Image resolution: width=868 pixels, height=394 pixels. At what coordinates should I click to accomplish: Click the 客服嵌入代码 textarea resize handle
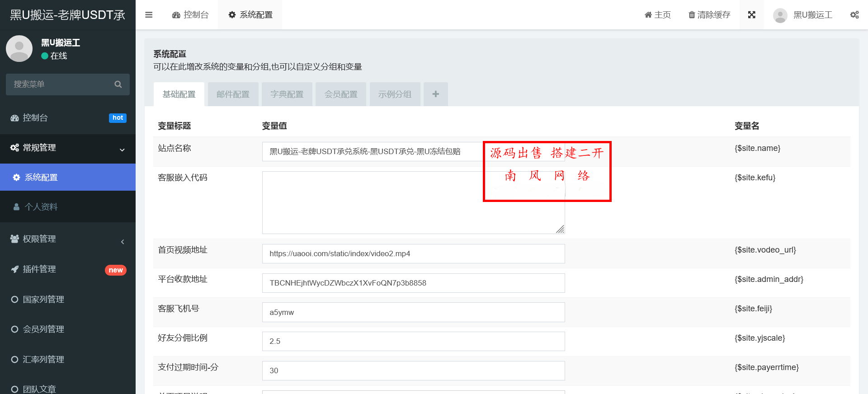(x=560, y=230)
